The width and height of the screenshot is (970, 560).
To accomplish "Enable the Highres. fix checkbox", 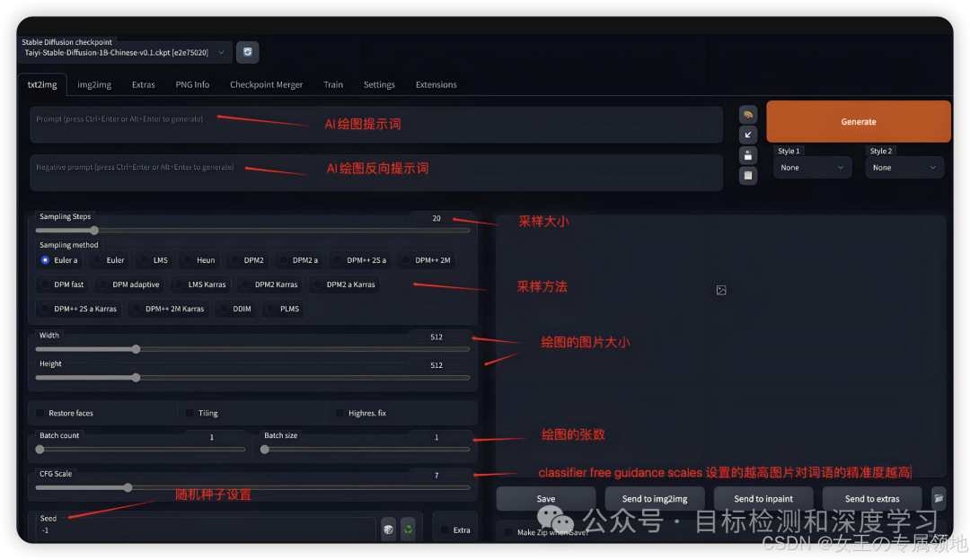I will coord(339,413).
